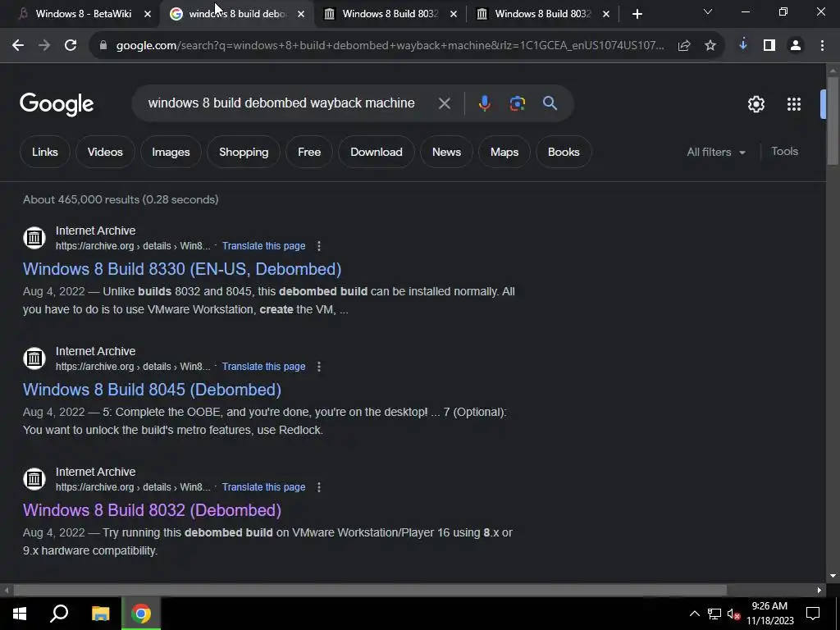Open the Google apps grid
Viewport: 840px width, 630px height.
(x=794, y=104)
